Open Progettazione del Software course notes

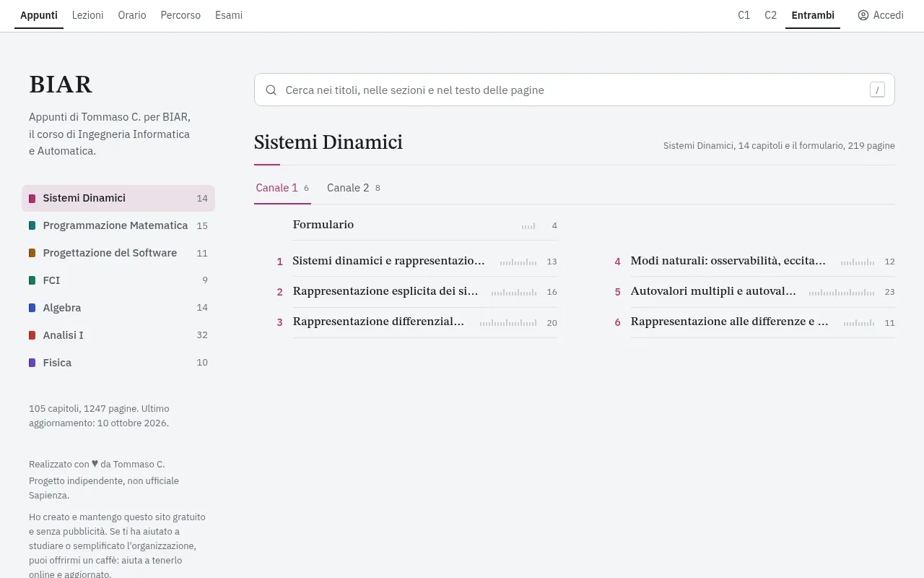click(x=118, y=253)
